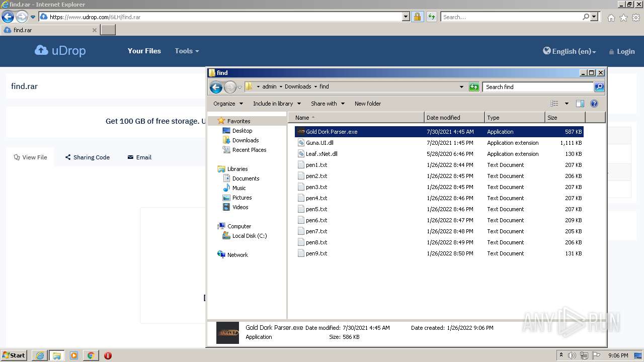Open Share with dropdown

pyautogui.click(x=328, y=104)
